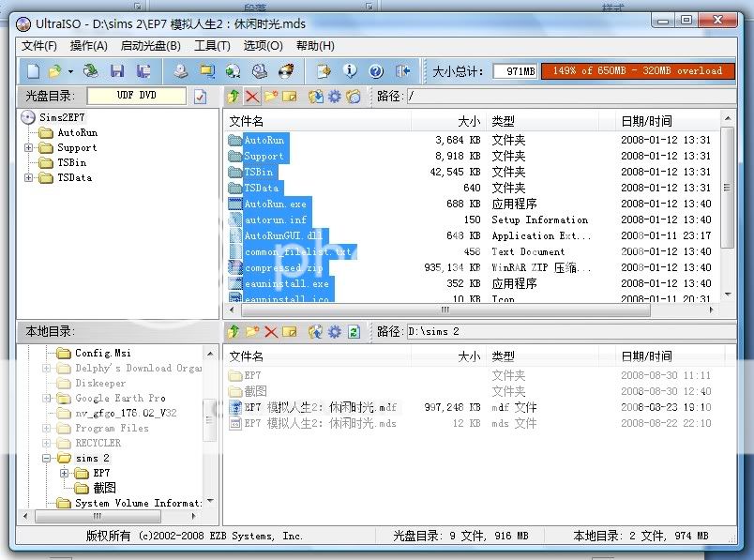This screenshot has width=754, height=560.
Task: Click green refresh icon in local pane toolbar
Action: click(354, 331)
